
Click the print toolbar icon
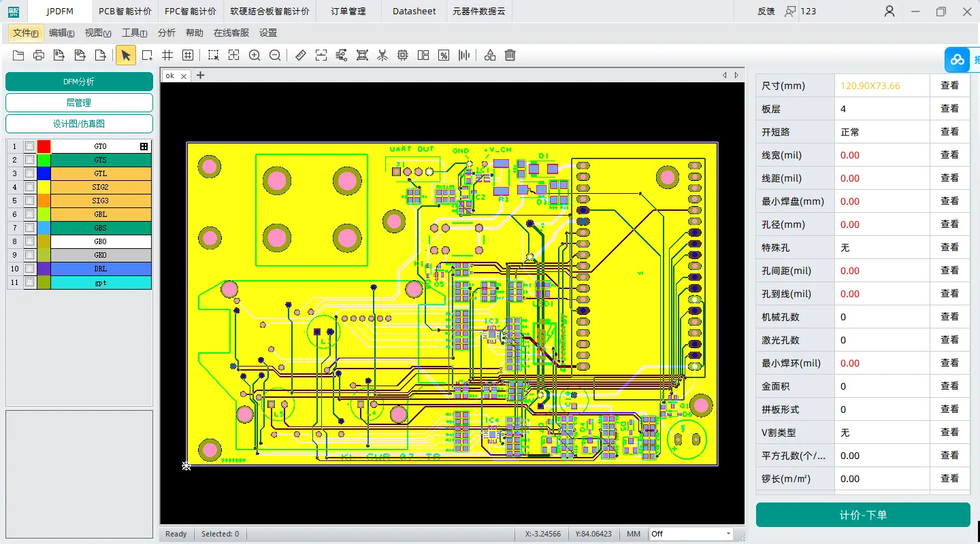[x=39, y=56]
